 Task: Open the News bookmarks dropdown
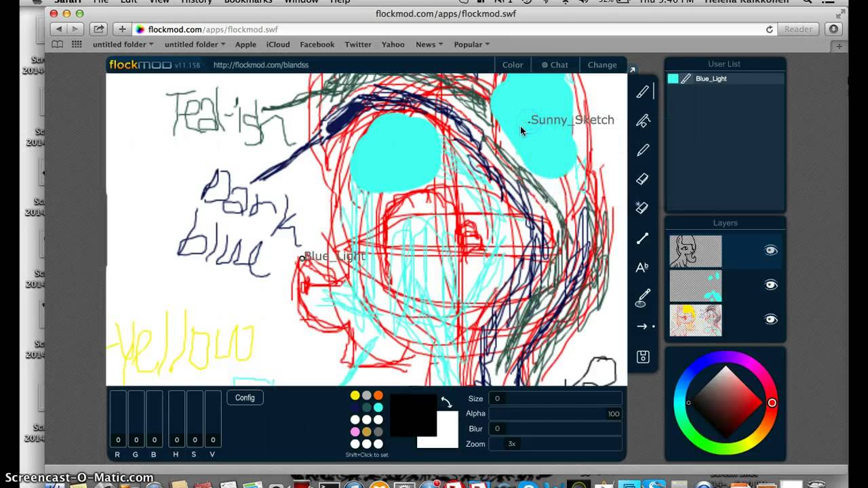click(429, 45)
